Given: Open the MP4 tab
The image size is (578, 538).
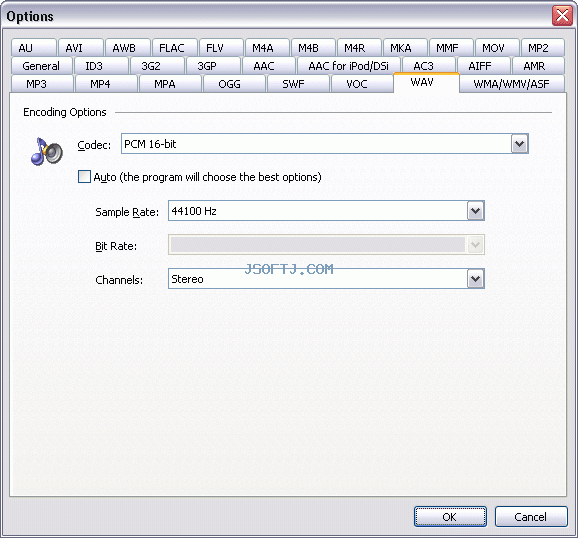Looking at the screenshot, I should (107, 84).
